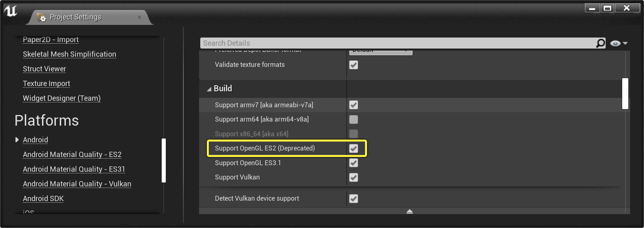Click the Project Settings tab icon
This screenshot has width=644, height=228.
(41, 17)
